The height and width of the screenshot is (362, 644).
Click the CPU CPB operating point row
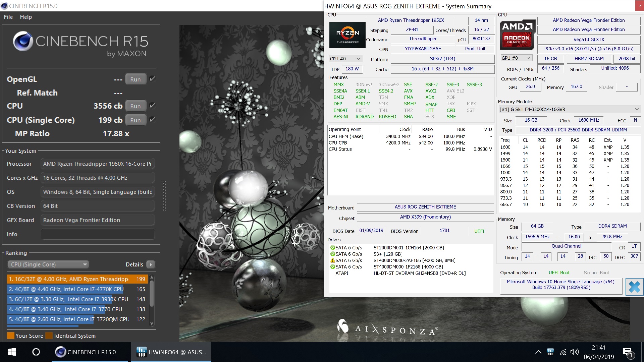(x=410, y=143)
